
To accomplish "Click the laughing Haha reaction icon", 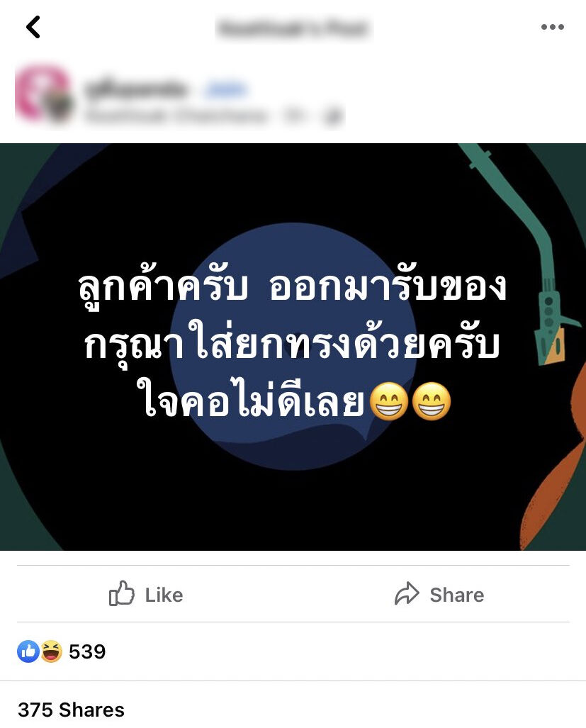I will tap(51, 651).
